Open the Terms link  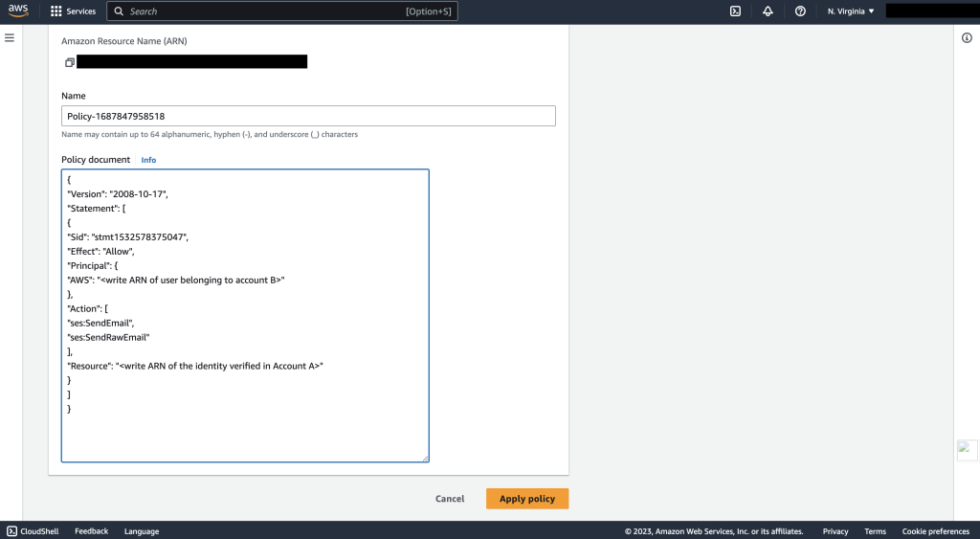(875, 531)
